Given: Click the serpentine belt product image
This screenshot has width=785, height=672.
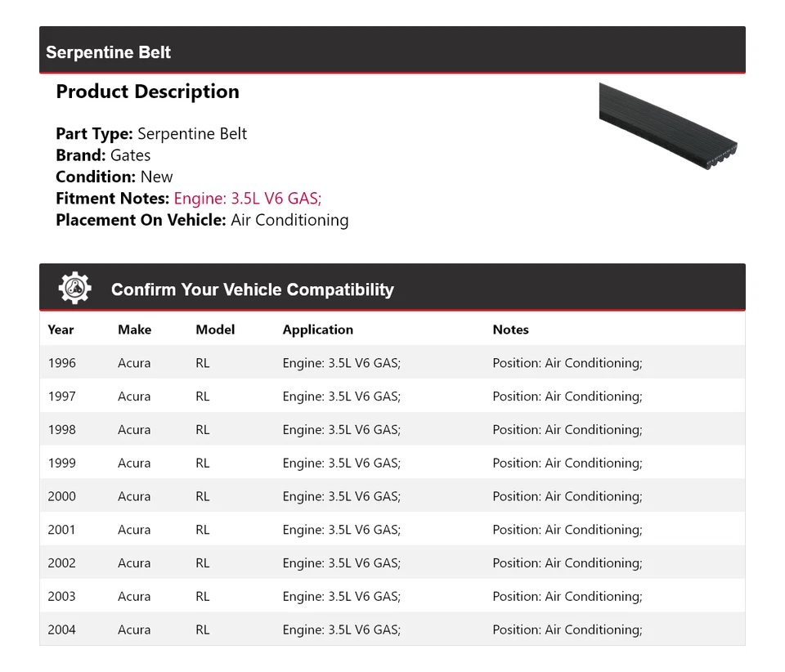Looking at the screenshot, I should point(668,127).
